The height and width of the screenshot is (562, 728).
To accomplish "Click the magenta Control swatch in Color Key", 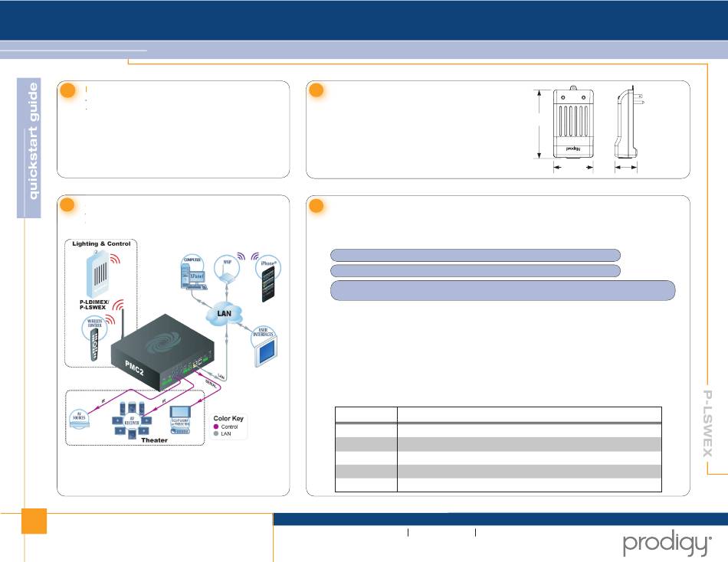I will (x=216, y=426).
